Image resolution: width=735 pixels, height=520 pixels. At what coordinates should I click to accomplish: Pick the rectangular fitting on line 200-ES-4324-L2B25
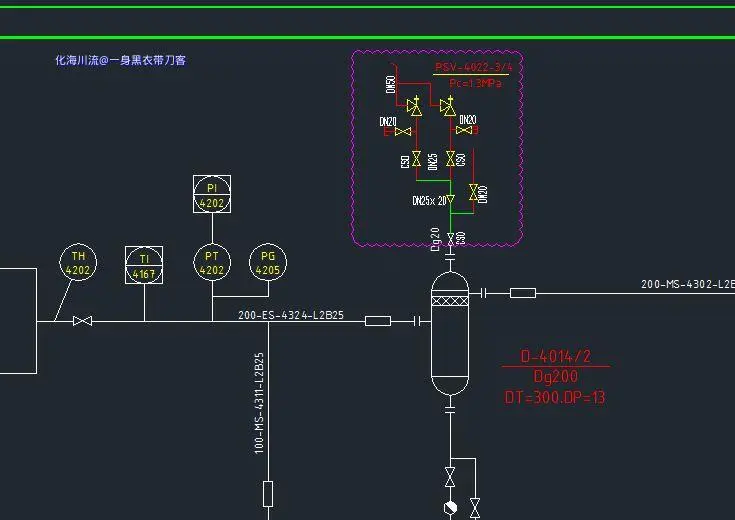378,321
